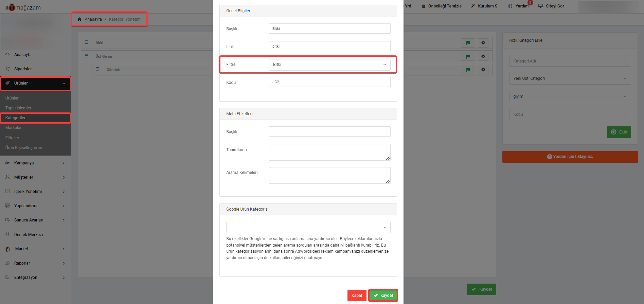This screenshot has width=644, height=304.
Task: Open the Filtre dropdown showing Bitki
Action: coord(329,65)
